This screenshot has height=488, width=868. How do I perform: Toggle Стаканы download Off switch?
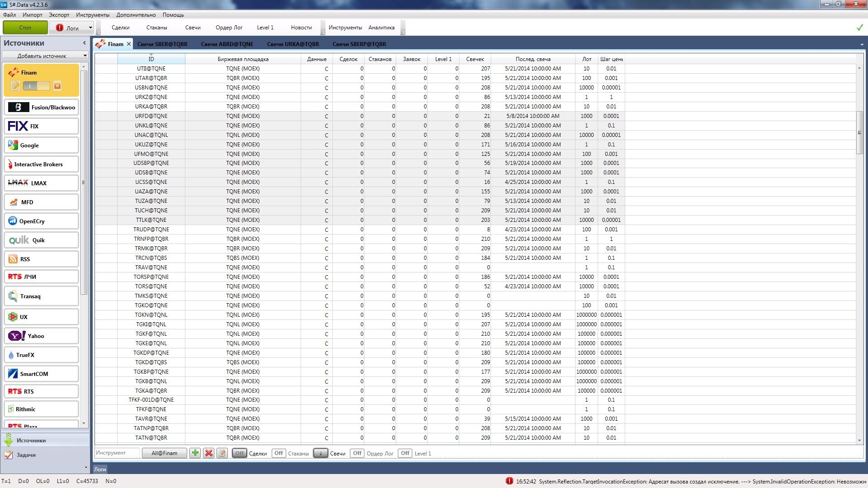tap(279, 453)
